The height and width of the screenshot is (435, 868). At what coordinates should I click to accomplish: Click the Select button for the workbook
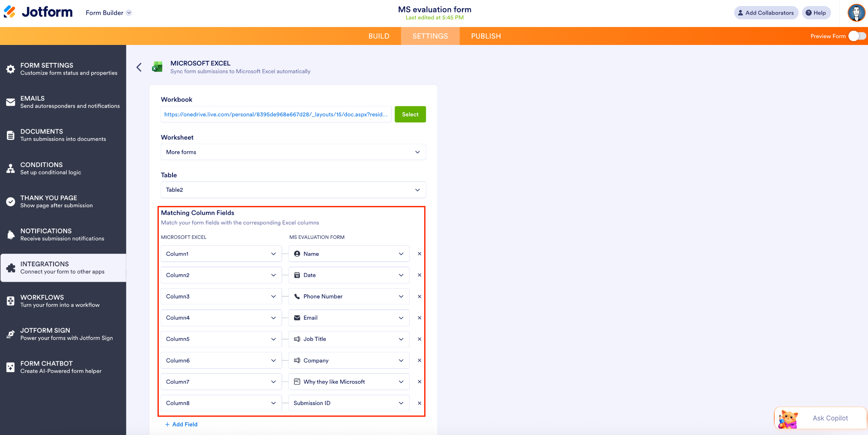410,114
